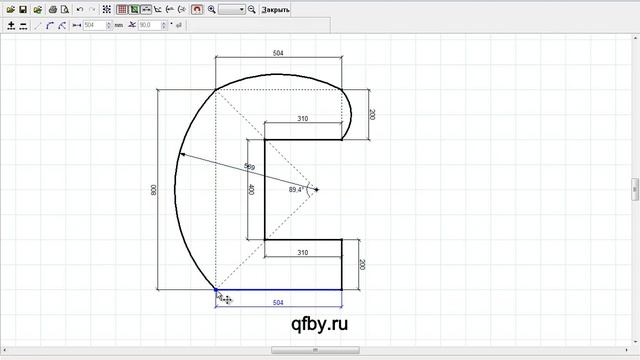Click the blue node at bottom-left corner
Viewport: 640px width, 360px height.
[216, 290]
